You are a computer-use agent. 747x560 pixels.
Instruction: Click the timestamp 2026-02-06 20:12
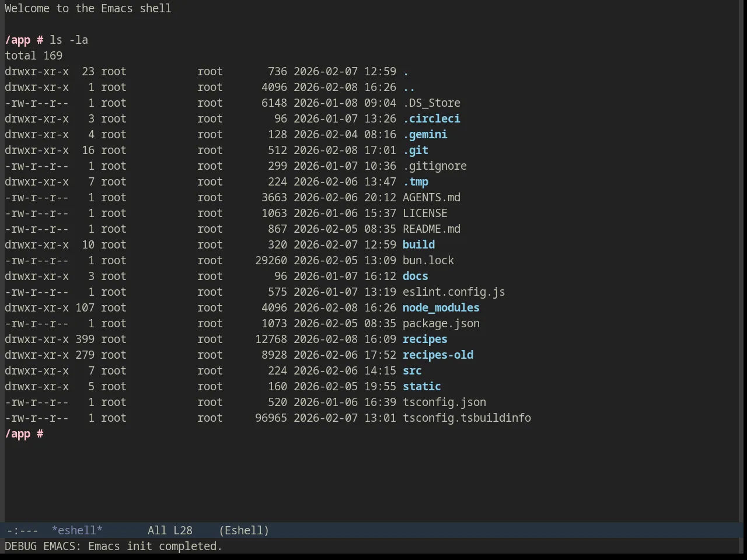[345, 197]
